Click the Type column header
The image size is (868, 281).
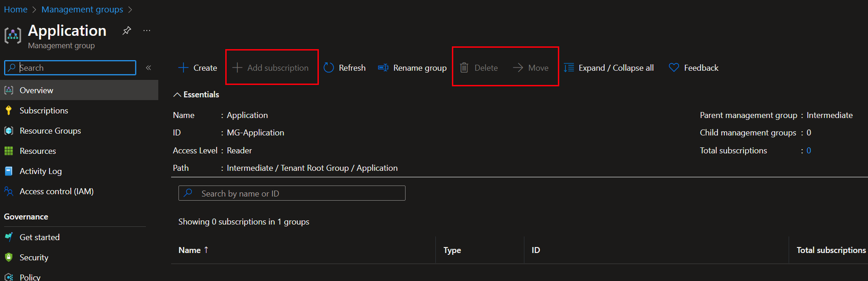pyautogui.click(x=452, y=250)
